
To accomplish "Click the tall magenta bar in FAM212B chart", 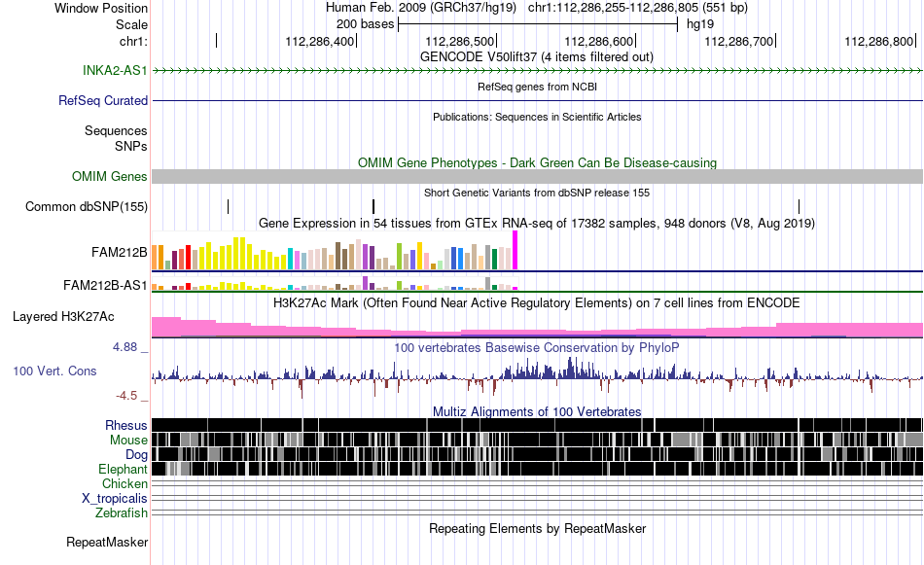I will tap(515, 250).
